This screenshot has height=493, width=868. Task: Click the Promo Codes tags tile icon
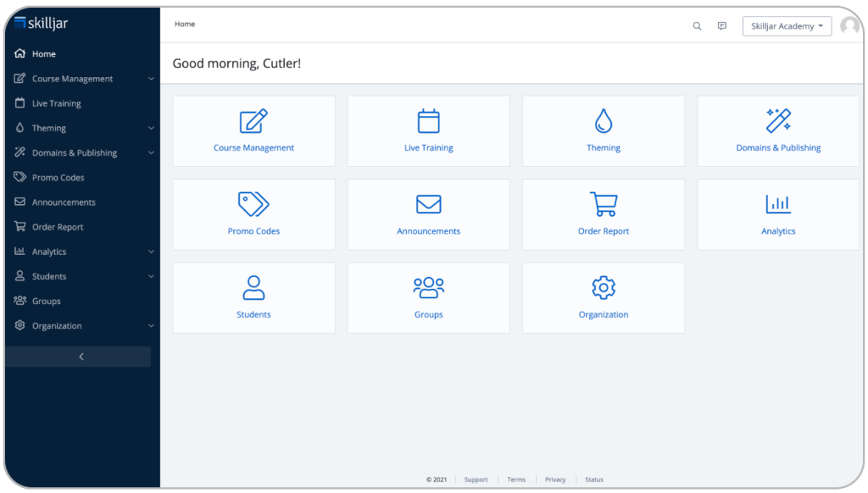pyautogui.click(x=253, y=204)
